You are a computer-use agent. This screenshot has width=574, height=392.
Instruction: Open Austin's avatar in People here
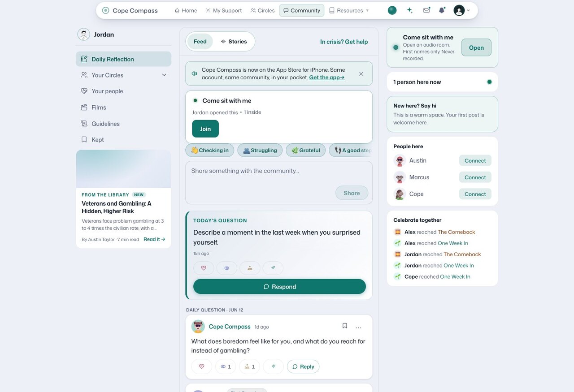(x=400, y=160)
